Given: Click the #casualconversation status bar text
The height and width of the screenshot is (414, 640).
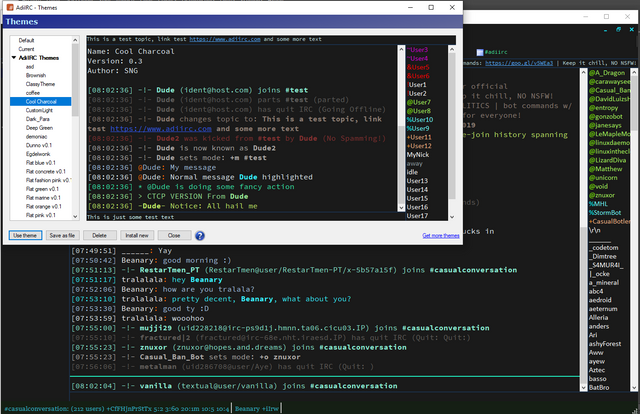Looking at the screenshot, I should tap(116, 409).
